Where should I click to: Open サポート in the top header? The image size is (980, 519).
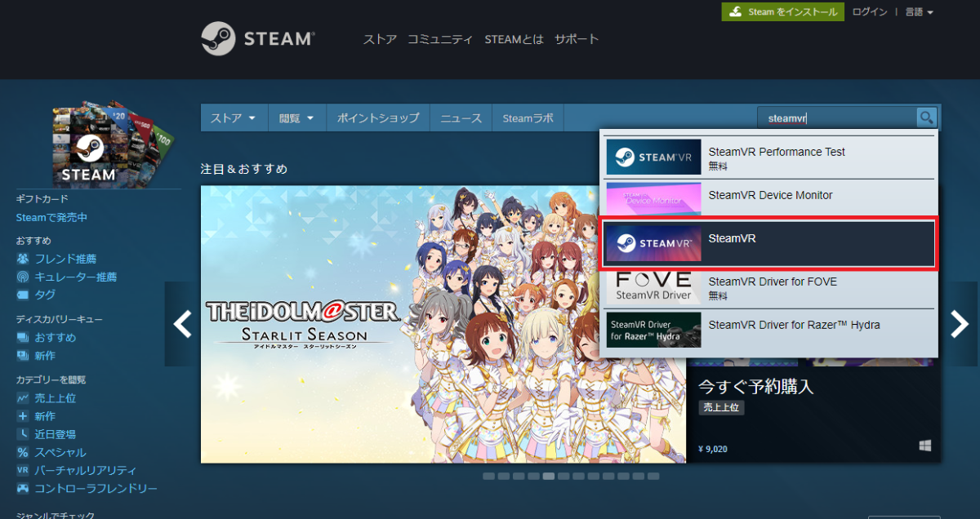(x=577, y=39)
